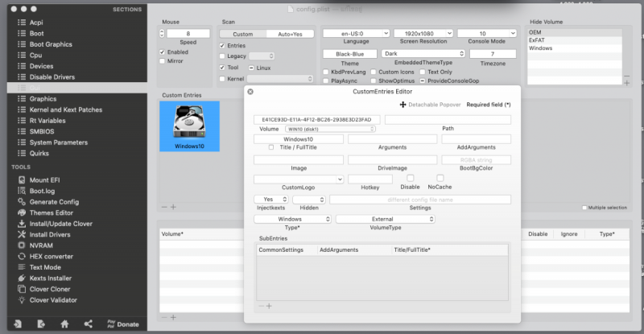Toggle Mouse Enabled checkbox
The image size is (644, 334).
[x=163, y=52]
